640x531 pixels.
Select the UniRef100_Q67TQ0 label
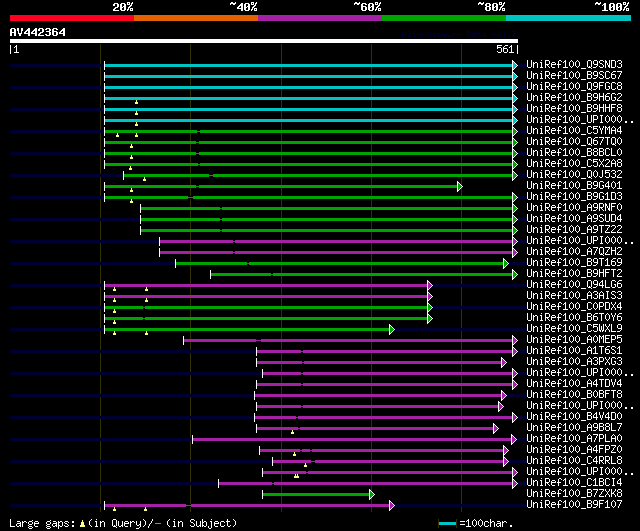click(x=574, y=142)
